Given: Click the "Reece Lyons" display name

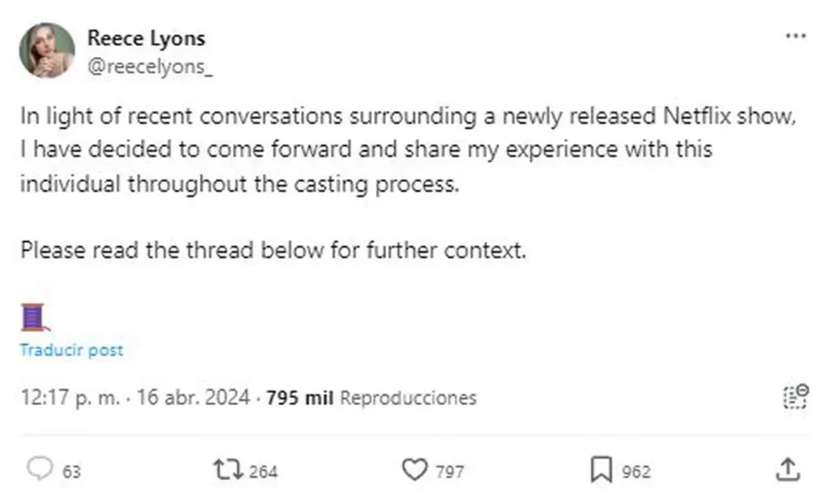Looking at the screenshot, I should tap(145, 38).
